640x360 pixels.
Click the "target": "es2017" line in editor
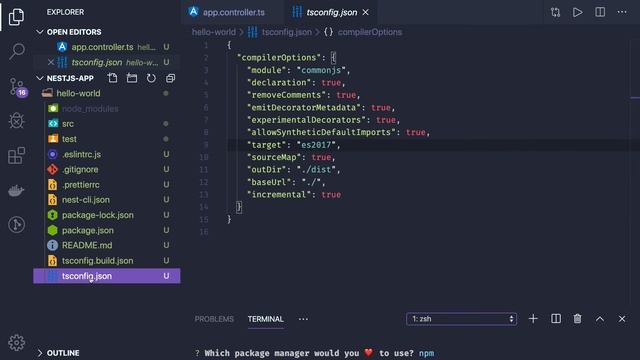pos(293,145)
